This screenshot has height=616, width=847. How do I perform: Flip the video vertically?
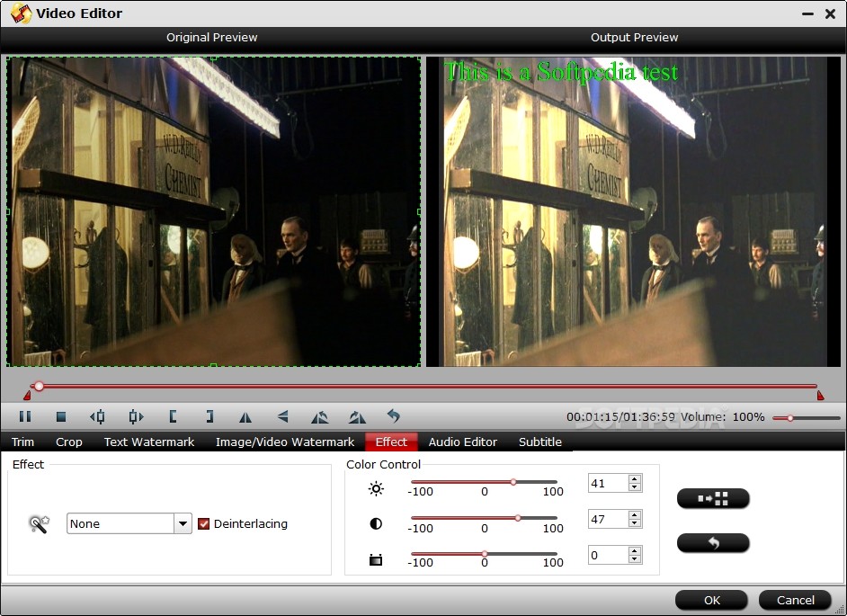tap(282, 416)
